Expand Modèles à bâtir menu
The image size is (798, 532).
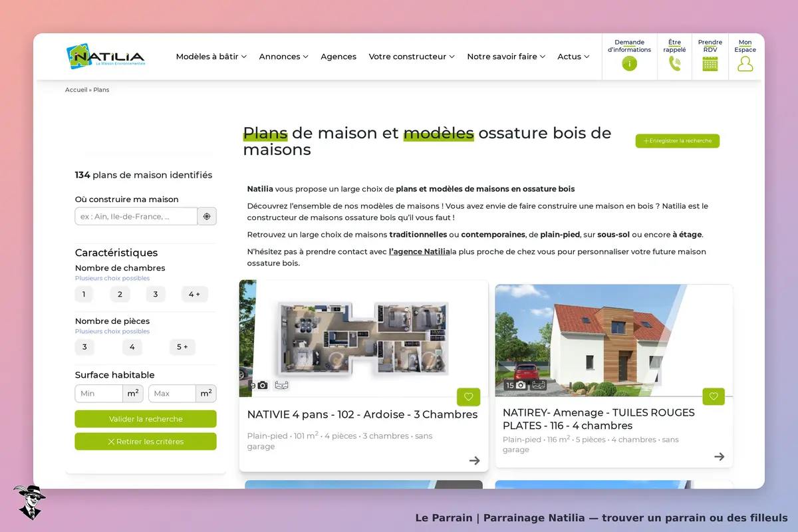[211, 57]
